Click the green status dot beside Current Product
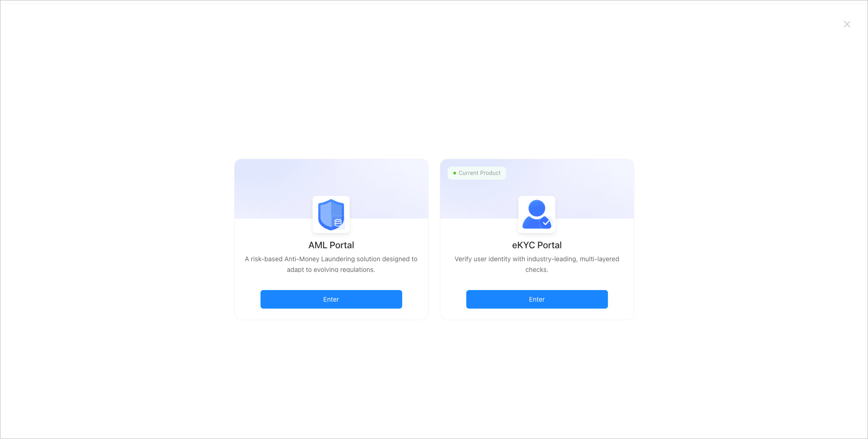Screen dimensions: 868x439 [455, 173]
